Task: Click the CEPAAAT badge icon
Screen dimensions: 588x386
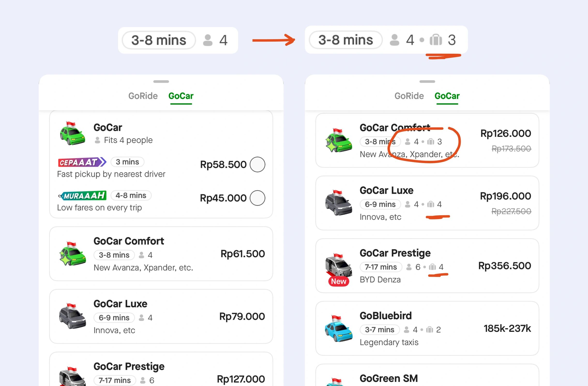Action: 82,162
